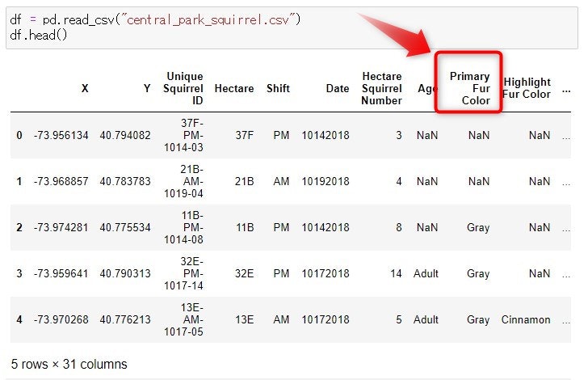Screen dimensions: 588x380
Task: Click Hectare value 32E
Action: (245, 273)
